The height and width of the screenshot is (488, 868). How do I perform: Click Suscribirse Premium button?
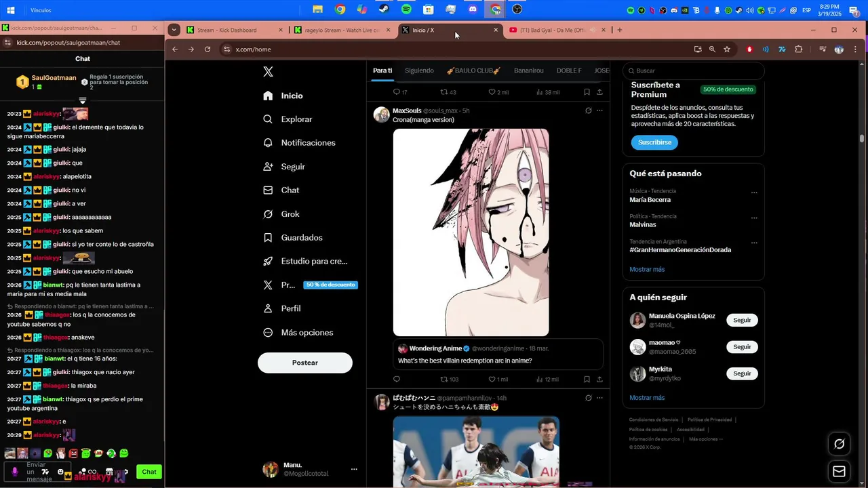tap(654, 142)
